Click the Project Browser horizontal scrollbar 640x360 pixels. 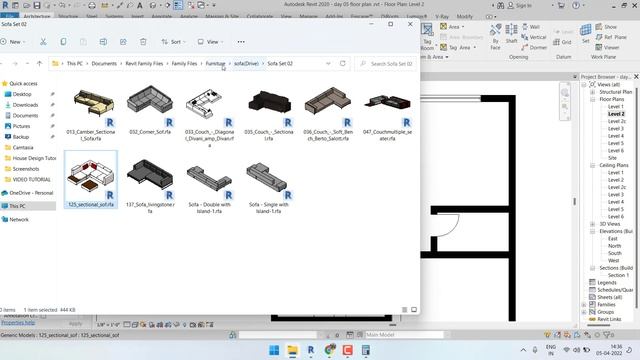(598, 325)
